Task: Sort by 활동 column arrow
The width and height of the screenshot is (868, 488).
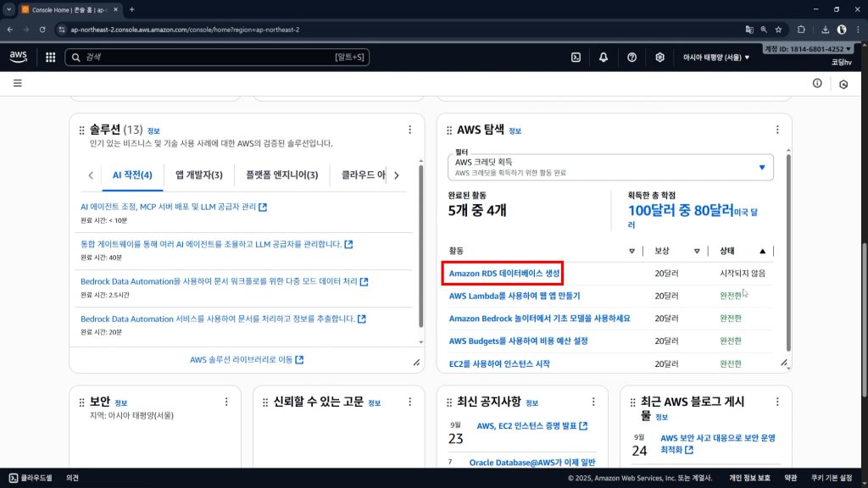Action: click(x=632, y=251)
